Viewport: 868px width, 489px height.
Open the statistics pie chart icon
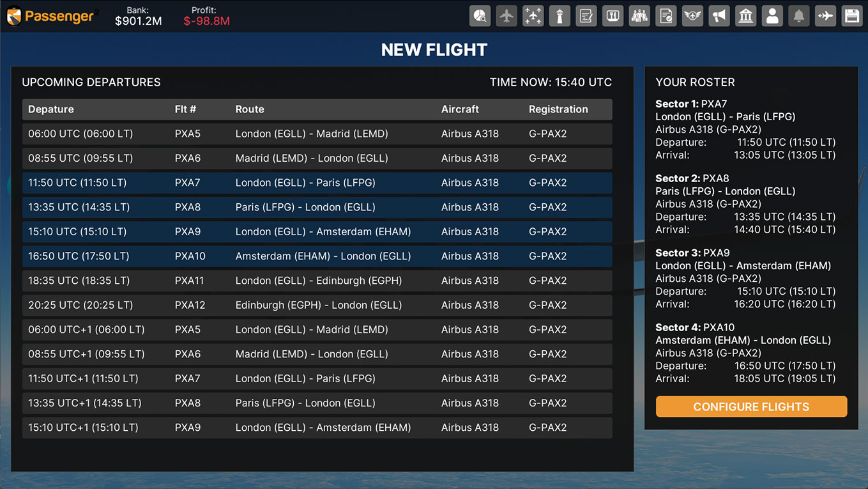click(x=480, y=16)
